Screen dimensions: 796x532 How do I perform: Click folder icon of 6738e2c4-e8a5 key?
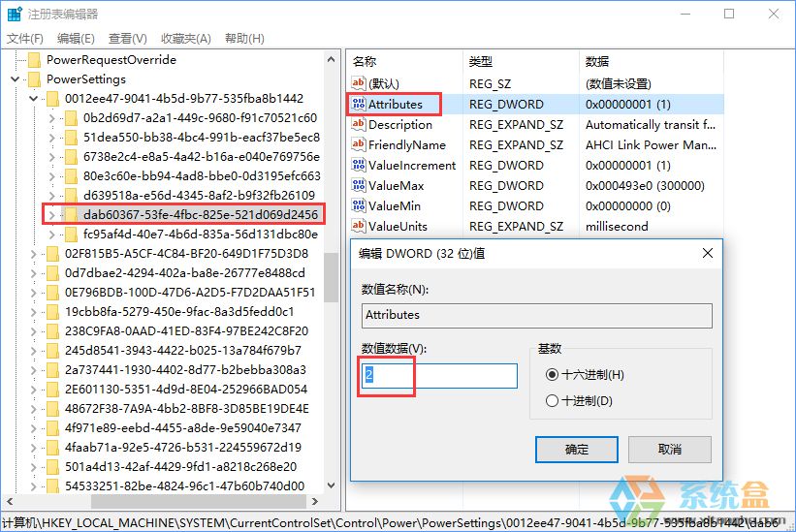(x=71, y=157)
